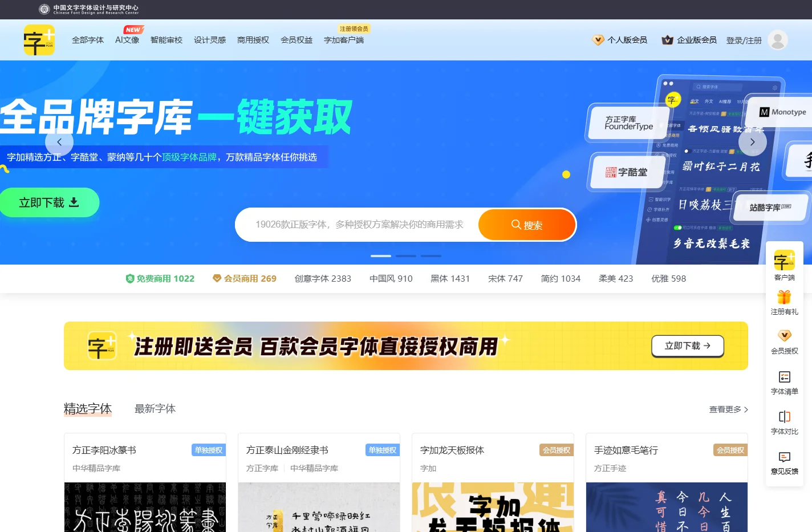The height and width of the screenshot is (532, 812).
Task: Click the 字+ yellow site logo
Action: 39,40
